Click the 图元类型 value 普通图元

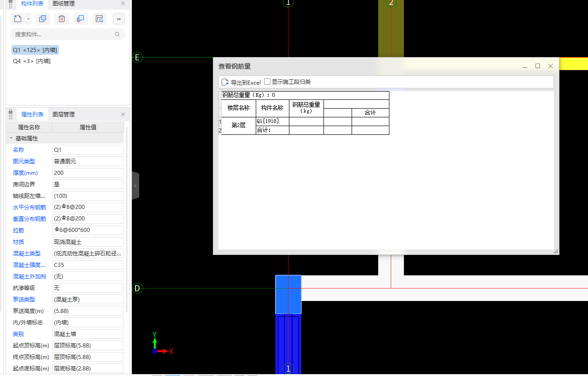tap(88, 161)
